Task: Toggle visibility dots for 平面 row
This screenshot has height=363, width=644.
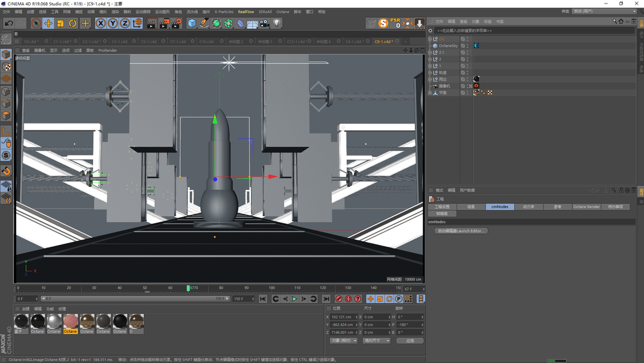Action: 467,93
